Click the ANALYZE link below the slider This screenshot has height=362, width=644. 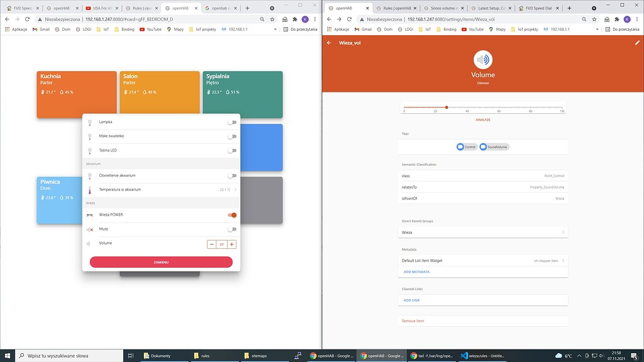tap(483, 119)
